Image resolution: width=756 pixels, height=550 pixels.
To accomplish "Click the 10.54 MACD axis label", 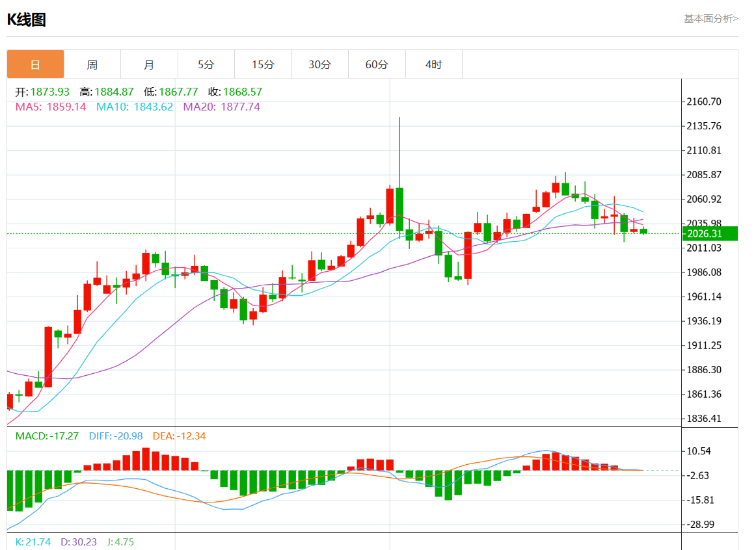I will 699,451.
